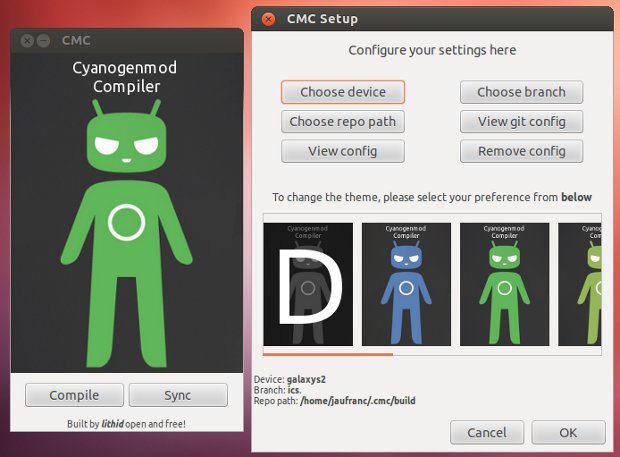Select the green Cid theme thumbnail
Viewport: 620px width, 457px height.
(504, 284)
